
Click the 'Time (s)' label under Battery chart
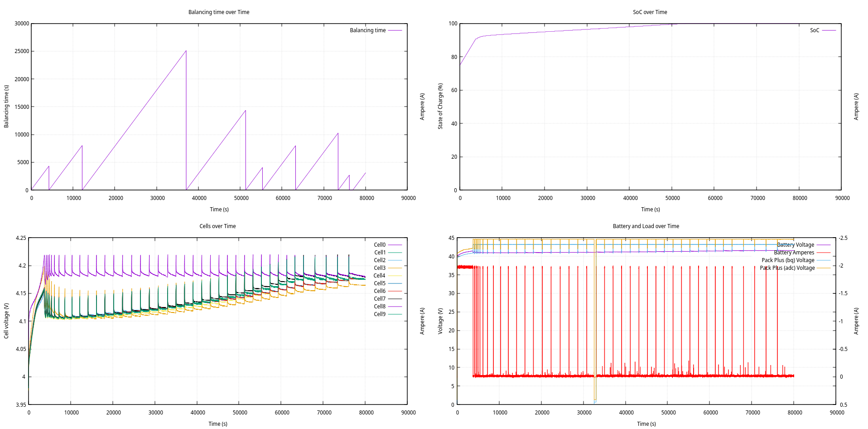pos(646,424)
